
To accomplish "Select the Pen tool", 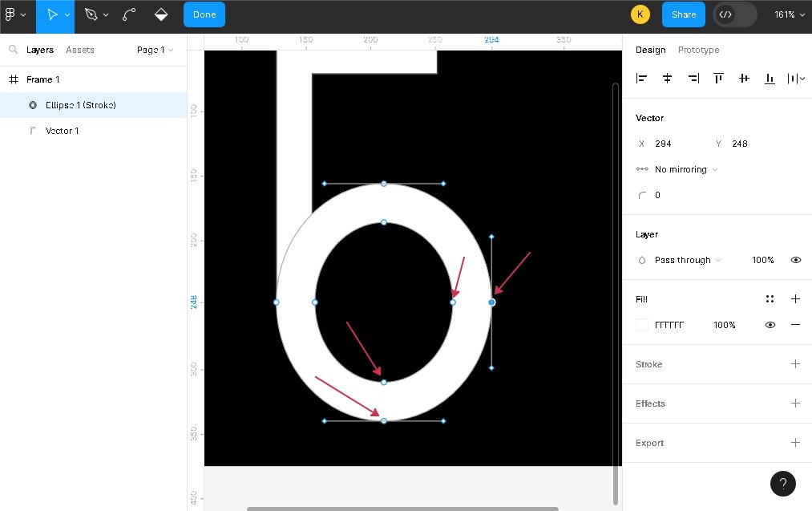I will click(92, 14).
